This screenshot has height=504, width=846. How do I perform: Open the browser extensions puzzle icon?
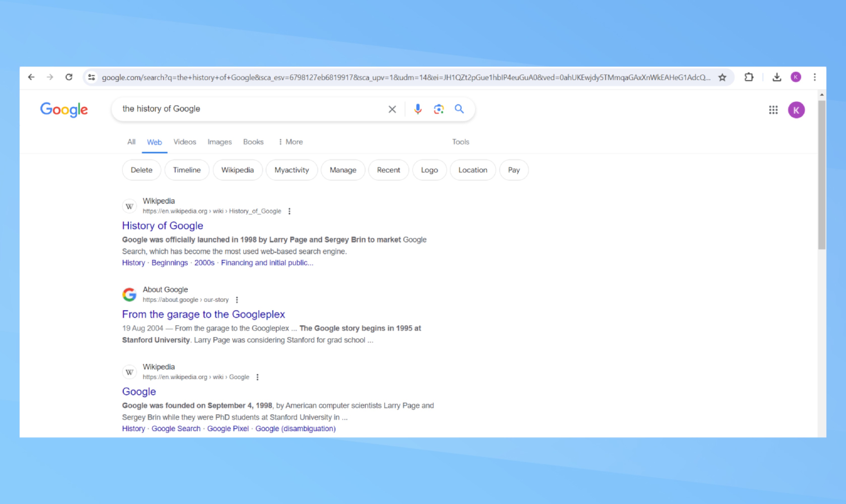click(748, 77)
